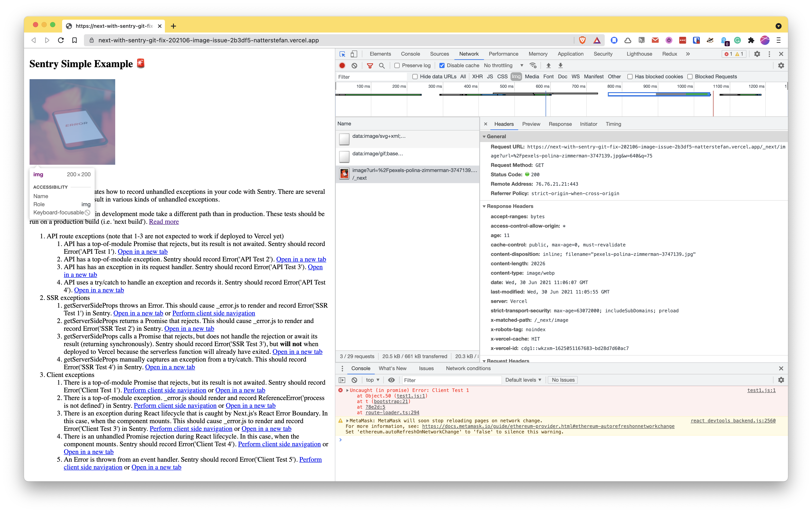Open drawer three-dot menu

[342, 369]
